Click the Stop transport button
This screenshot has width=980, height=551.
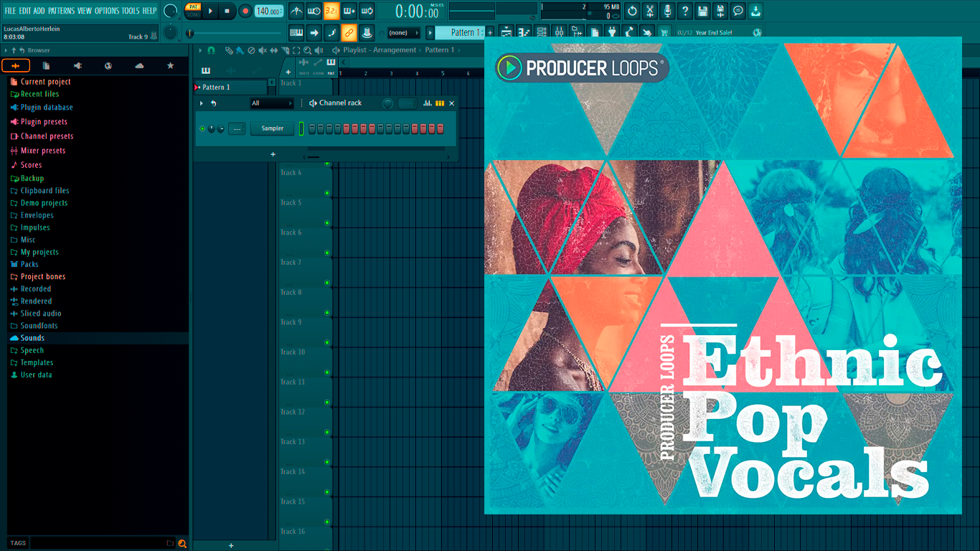[x=227, y=11]
